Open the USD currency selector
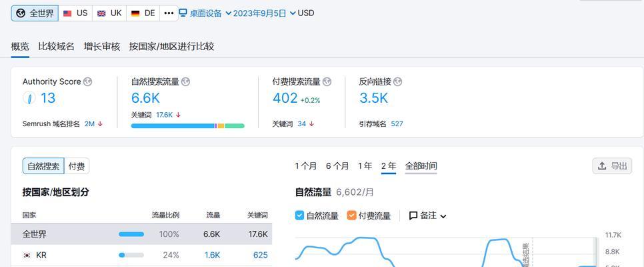The width and height of the screenshot is (644, 267). tap(306, 13)
